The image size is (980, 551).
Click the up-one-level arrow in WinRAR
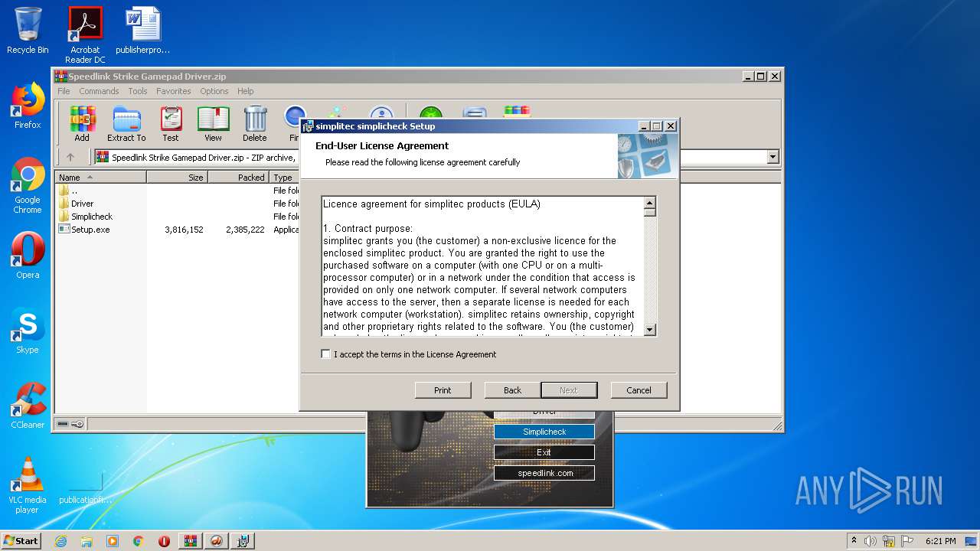70,157
